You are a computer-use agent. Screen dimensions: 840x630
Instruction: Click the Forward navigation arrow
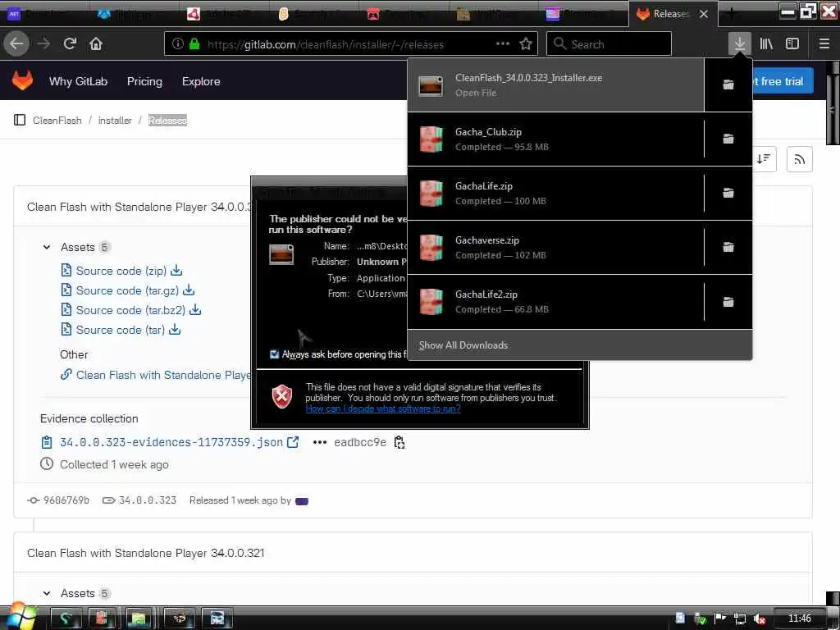point(44,43)
